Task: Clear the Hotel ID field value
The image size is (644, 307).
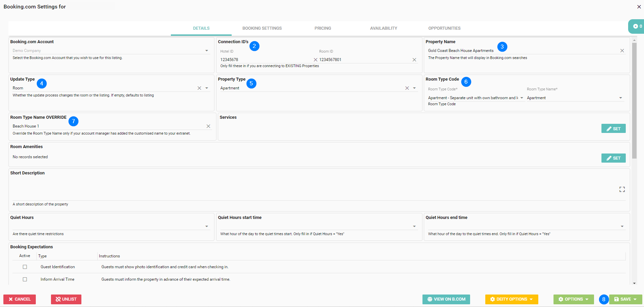Action: pyautogui.click(x=315, y=60)
